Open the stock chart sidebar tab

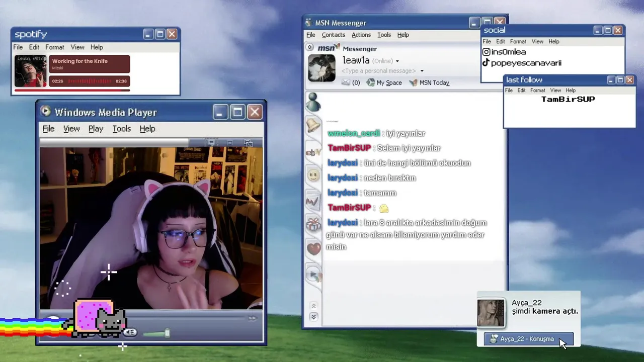click(312, 202)
